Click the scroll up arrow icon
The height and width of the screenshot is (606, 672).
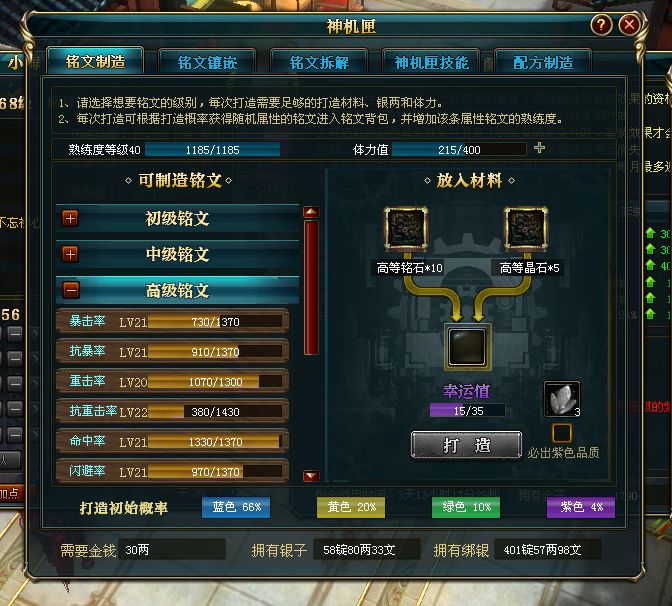tap(311, 212)
